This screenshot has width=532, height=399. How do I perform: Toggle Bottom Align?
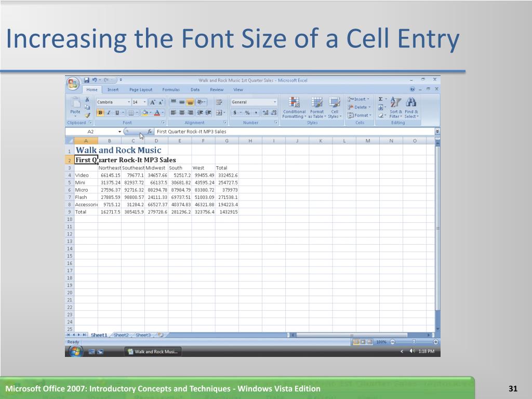point(190,102)
